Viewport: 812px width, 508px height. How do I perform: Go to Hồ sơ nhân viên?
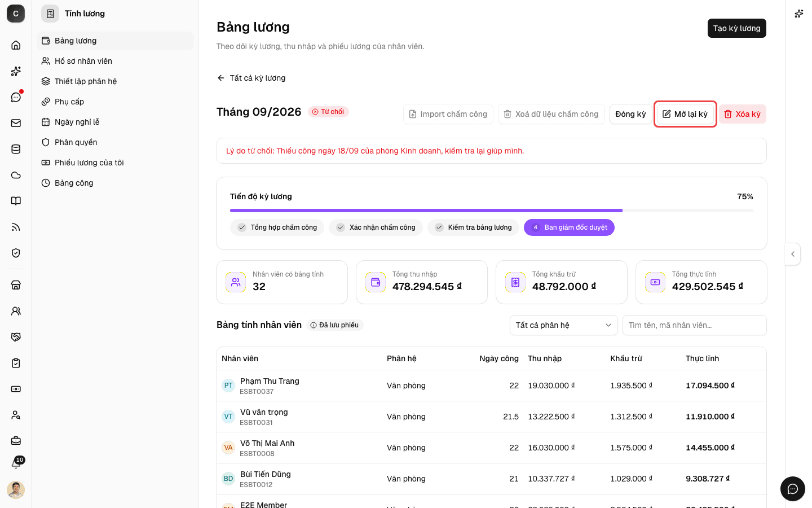[115, 61]
